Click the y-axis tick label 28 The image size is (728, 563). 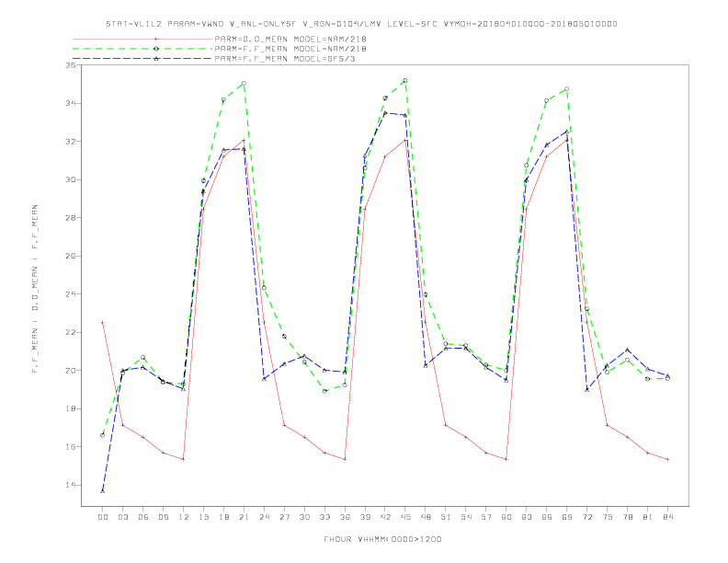70,218
